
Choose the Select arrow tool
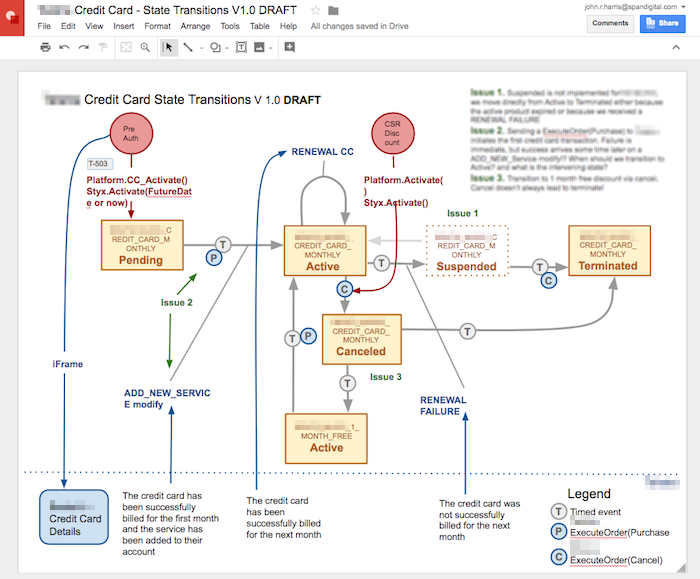coord(169,47)
